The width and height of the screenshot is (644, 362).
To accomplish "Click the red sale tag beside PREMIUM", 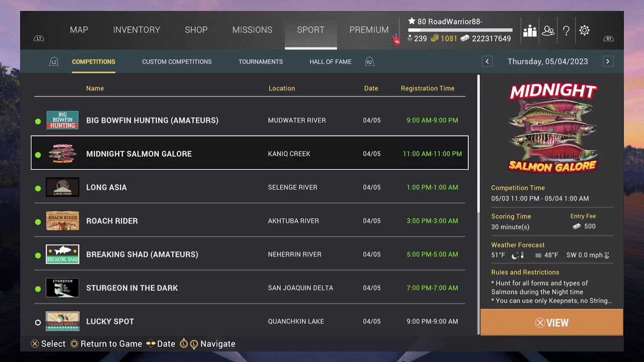I will 396,40.
